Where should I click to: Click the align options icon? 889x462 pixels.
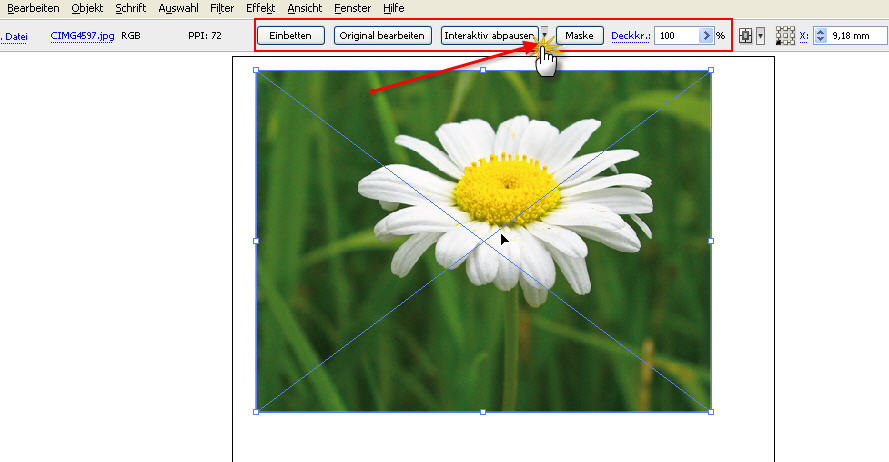click(x=745, y=36)
